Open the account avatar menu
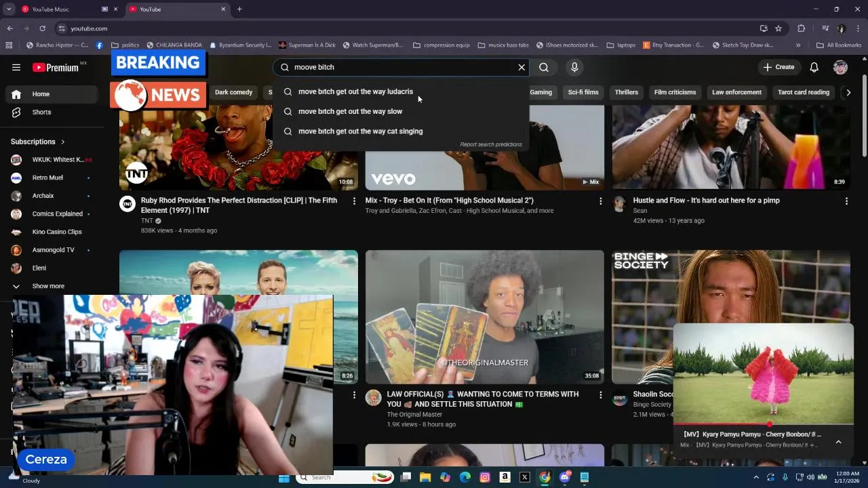Image resolution: width=868 pixels, height=488 pixels. coord(840,67)
